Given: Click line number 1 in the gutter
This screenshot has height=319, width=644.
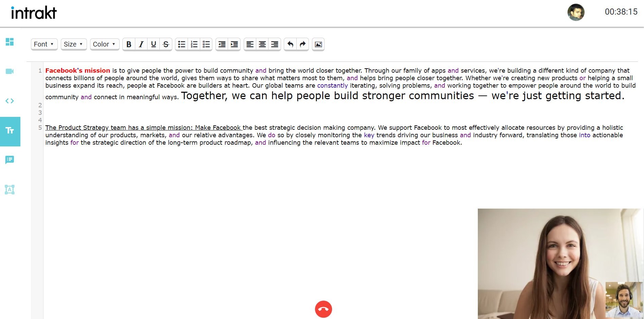Looking at the screenshot, I should click(x=40, y=71).
